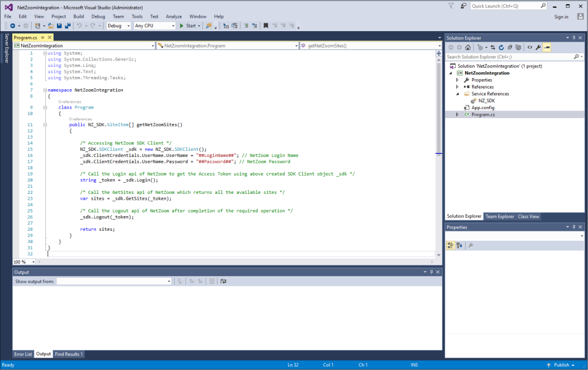
Task: Click the New Project toolbar icon
Action: (x=38, y=26)
